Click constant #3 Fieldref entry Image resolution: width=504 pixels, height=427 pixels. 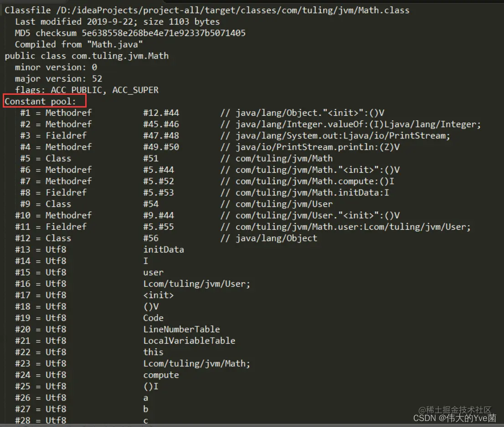235,136
